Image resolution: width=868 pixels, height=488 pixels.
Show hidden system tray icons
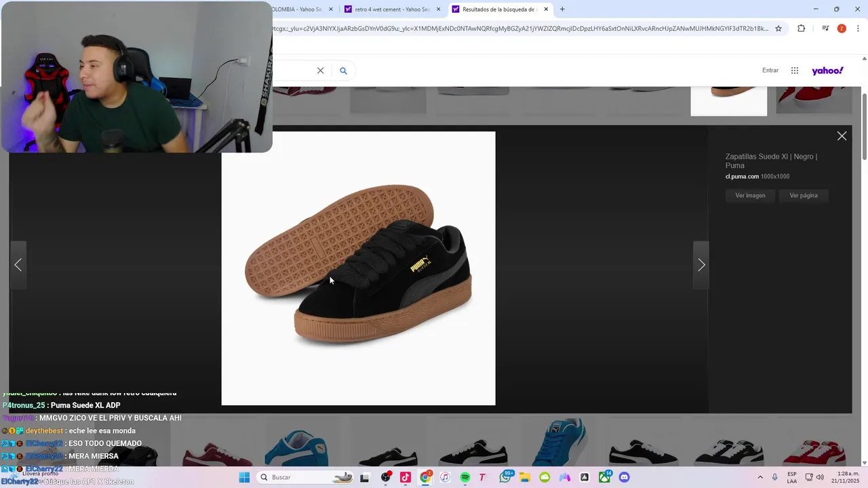pos(760,477)
